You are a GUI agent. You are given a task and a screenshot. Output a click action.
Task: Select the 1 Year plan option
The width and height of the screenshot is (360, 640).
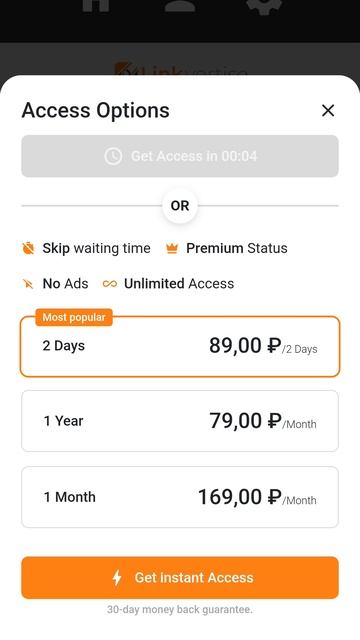[x=180, y=421]
